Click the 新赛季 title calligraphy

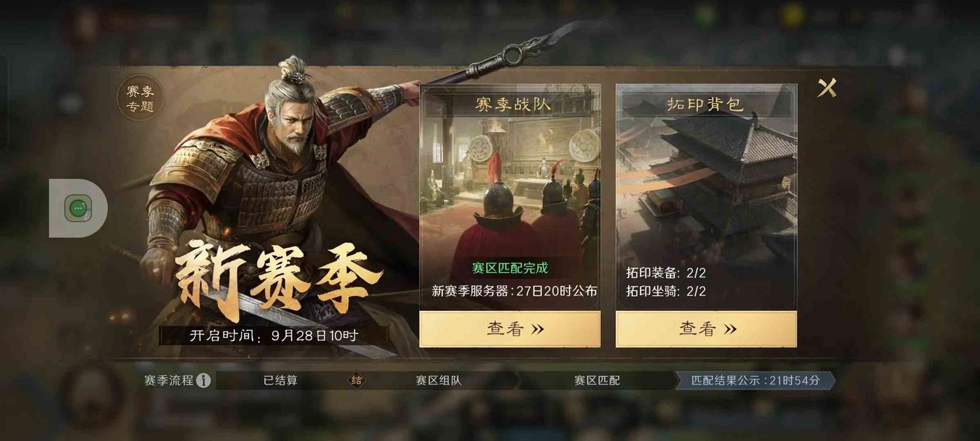pyautogui.click(x=274, y=280)
